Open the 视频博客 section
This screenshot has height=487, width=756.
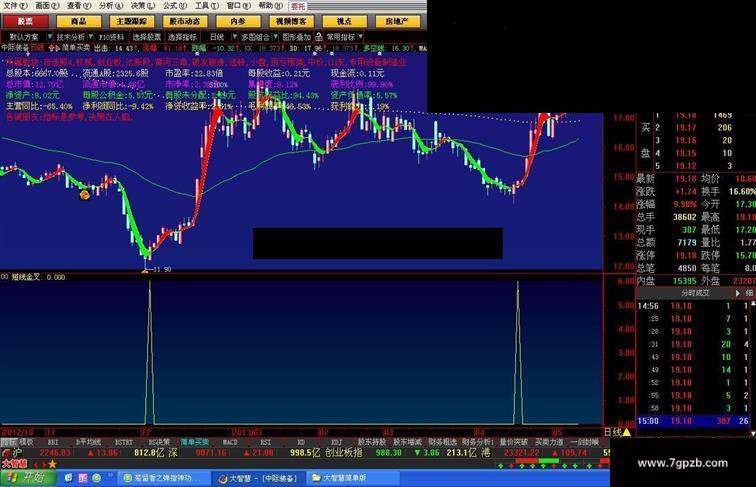[291, 21]
